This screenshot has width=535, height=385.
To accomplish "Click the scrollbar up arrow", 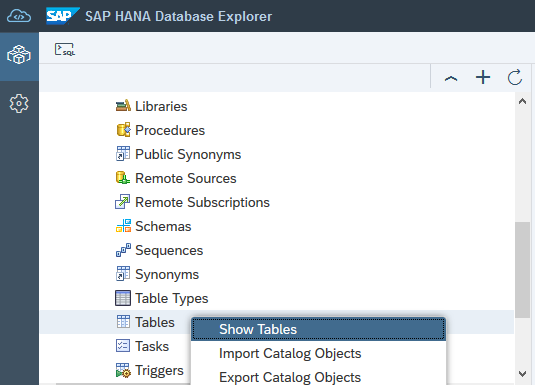I will 522,101.
